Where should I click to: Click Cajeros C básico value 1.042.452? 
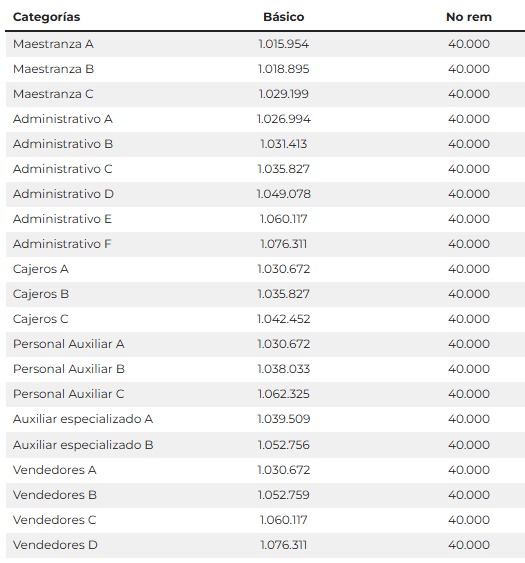coord(284,319)
